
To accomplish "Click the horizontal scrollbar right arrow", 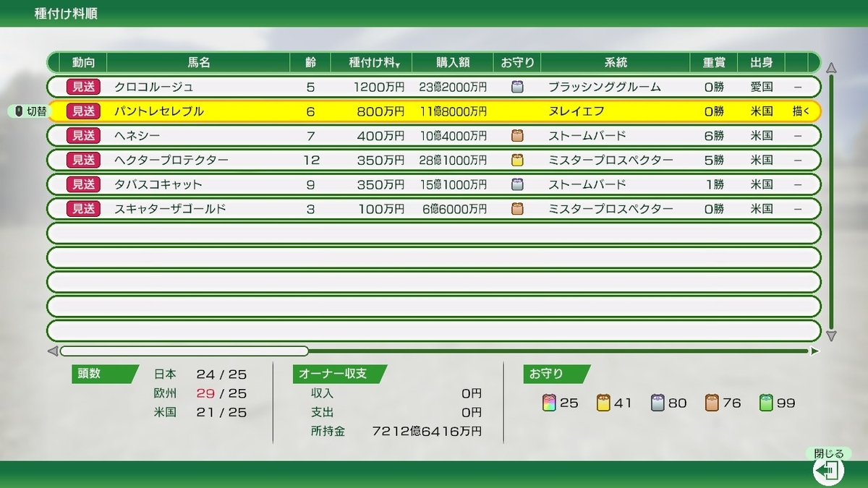I will [x=815, y=351].
